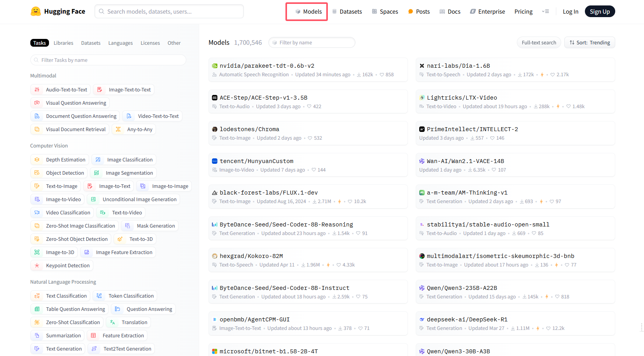644x356 pixels.
Task: Click the Sign Up button
Action: point(600,12)
